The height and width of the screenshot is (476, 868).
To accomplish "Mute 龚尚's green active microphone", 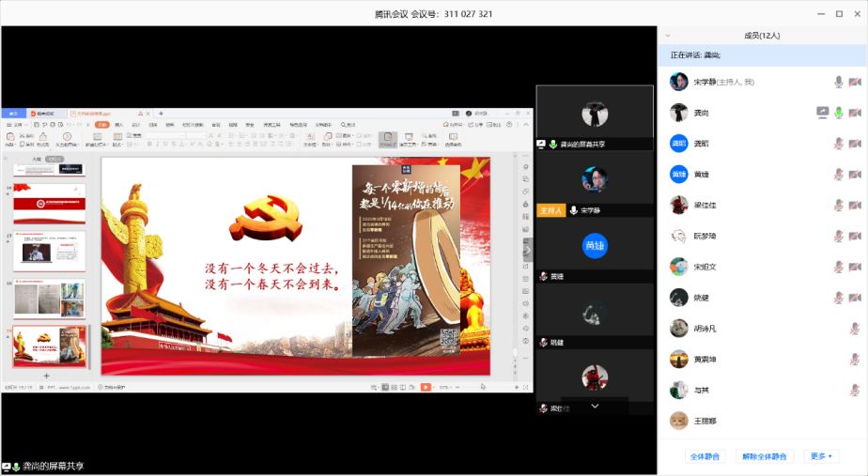I will [838, 113].
